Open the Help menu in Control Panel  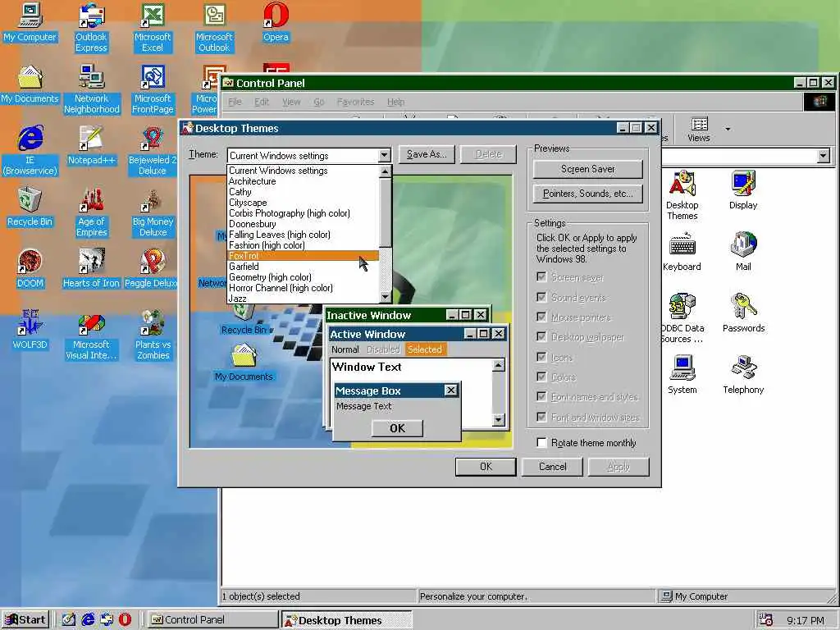coord(396,102)
